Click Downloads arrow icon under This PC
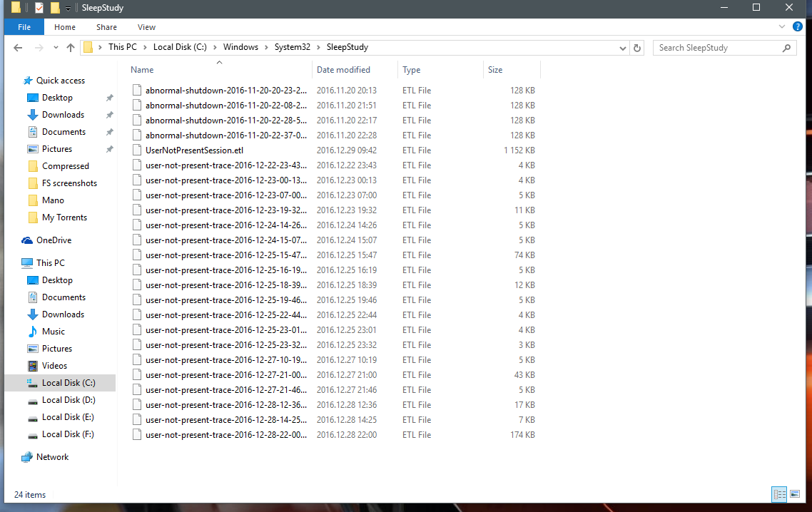Viewport: 812px width, 512px height. 33,314
